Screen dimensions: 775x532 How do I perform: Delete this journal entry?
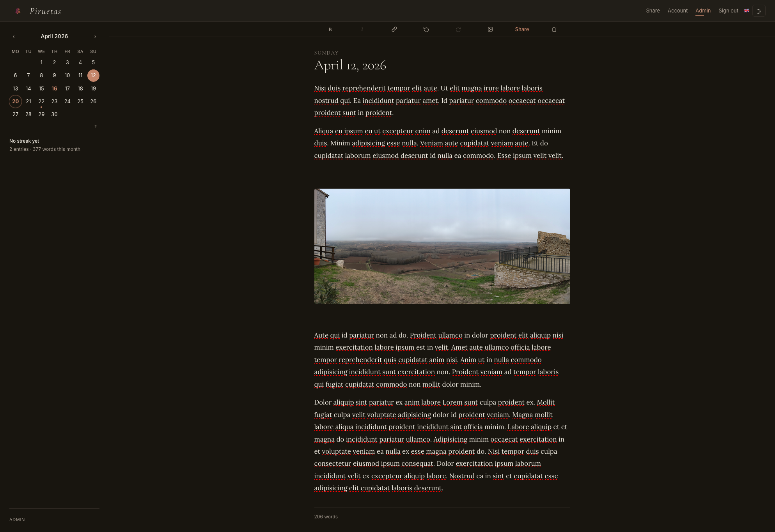(554, 29)
